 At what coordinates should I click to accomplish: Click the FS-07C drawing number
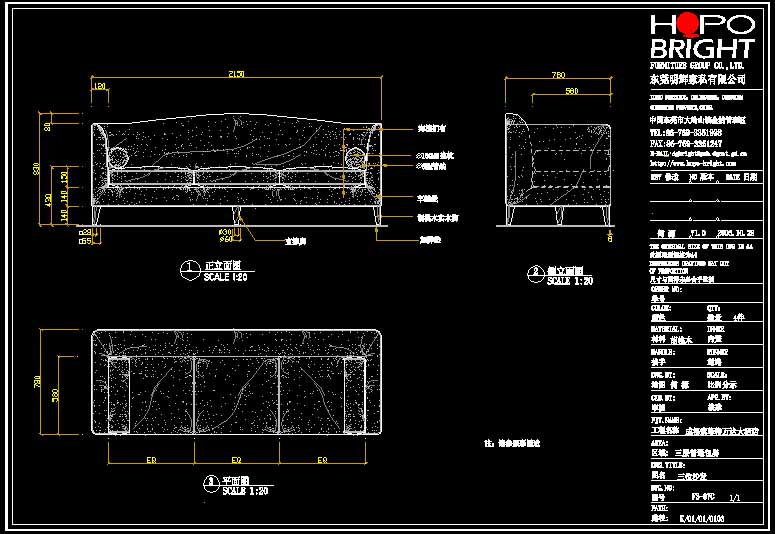click(702, 496)
